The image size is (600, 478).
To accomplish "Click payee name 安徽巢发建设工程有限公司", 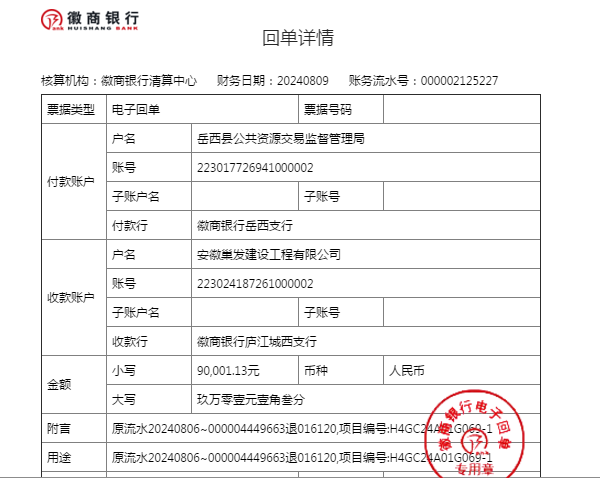I will point(269,254).
